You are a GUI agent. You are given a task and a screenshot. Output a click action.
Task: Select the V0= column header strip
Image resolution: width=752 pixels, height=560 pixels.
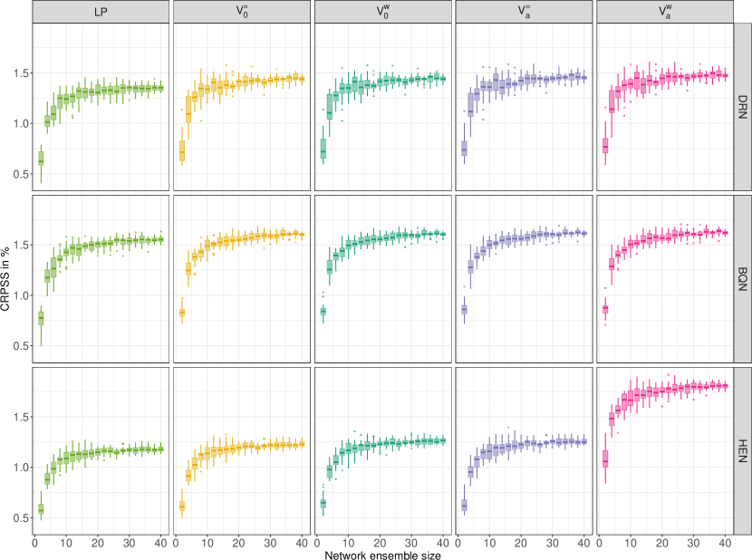click(242, 12)
